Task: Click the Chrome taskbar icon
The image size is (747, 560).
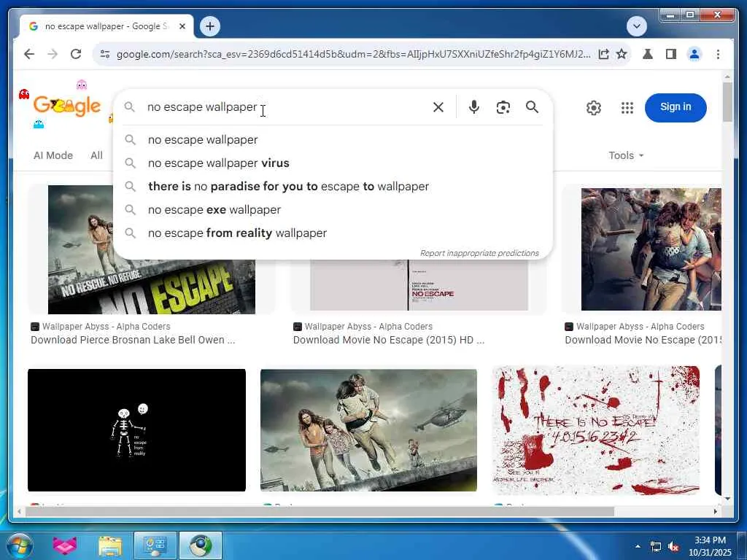Action: [201, 545]
